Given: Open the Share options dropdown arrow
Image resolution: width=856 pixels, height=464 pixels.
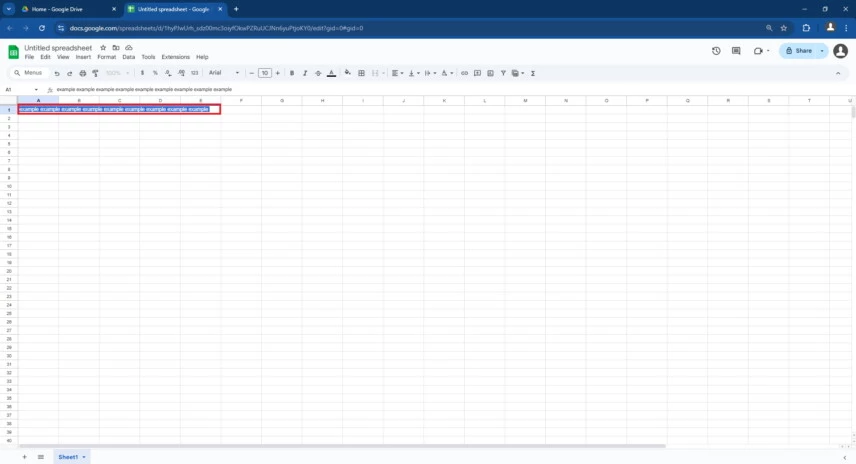Looking at the screenshot, I should point(822,51).
